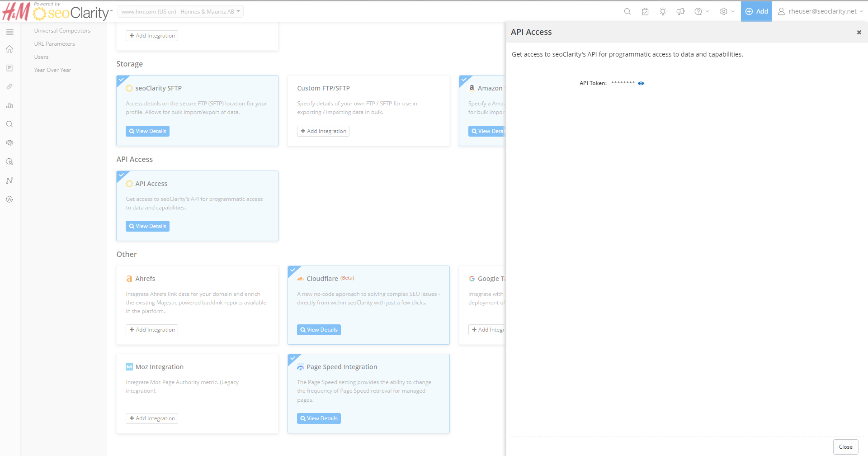Image resolution: width=868 pixels, height=456 pixels.
Task: Go to Year Over Year menu item
Action: tap(52, 70)
